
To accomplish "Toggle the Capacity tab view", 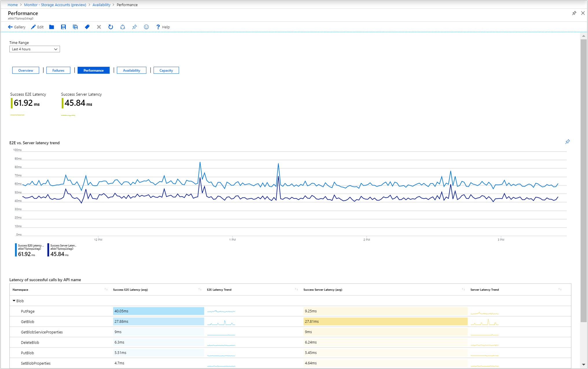I will pos(166,71).
